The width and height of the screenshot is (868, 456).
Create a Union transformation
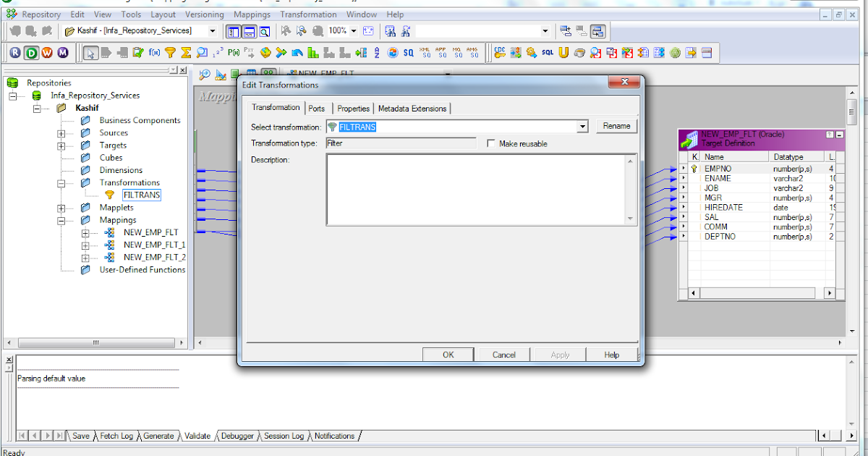(x=562, y=52)
